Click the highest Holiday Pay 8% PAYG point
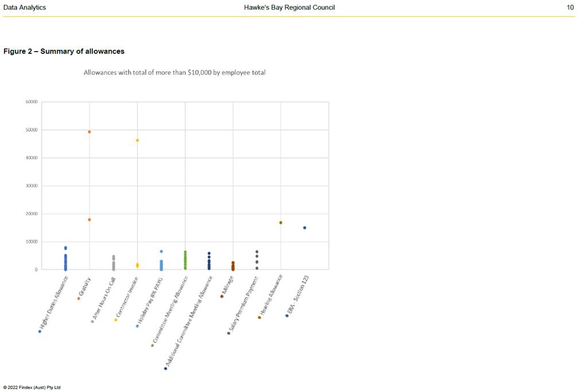This screenshot has height=392, width=578. pyautogui.click(x=161, y=251)
